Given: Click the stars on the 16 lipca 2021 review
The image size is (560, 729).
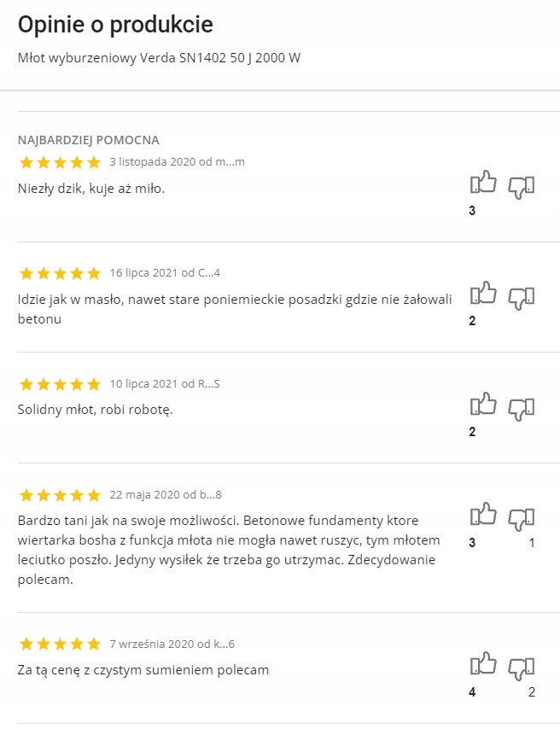Looking at the screenshot, I should click(60, 273).
